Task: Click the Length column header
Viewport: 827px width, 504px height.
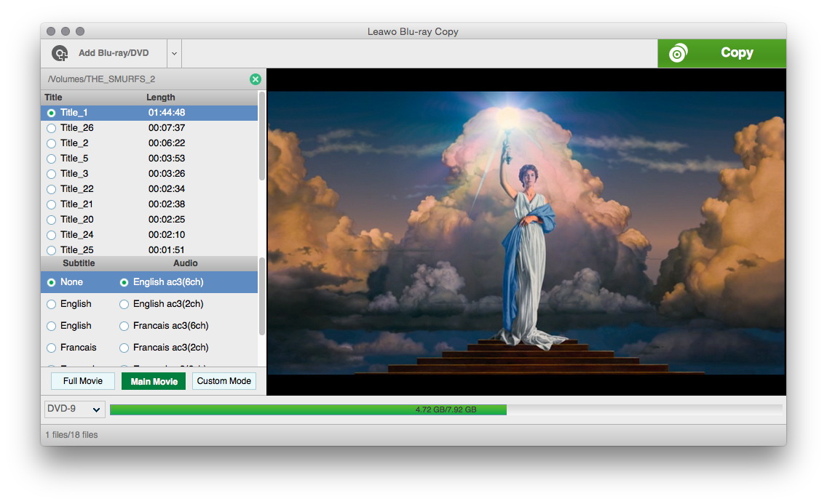Action: click(160, 97)
